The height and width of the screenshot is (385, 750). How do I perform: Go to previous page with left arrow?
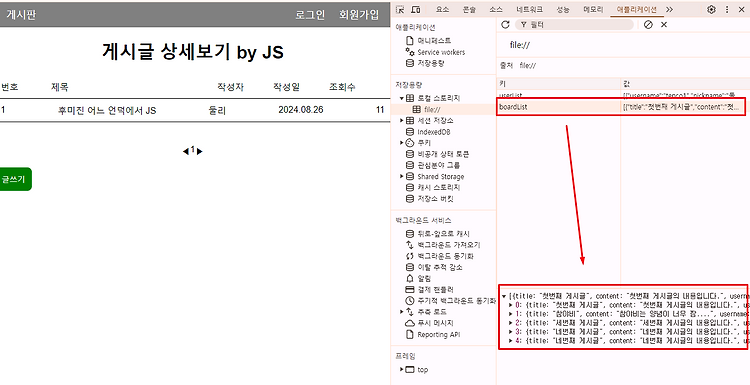point(186,151)
